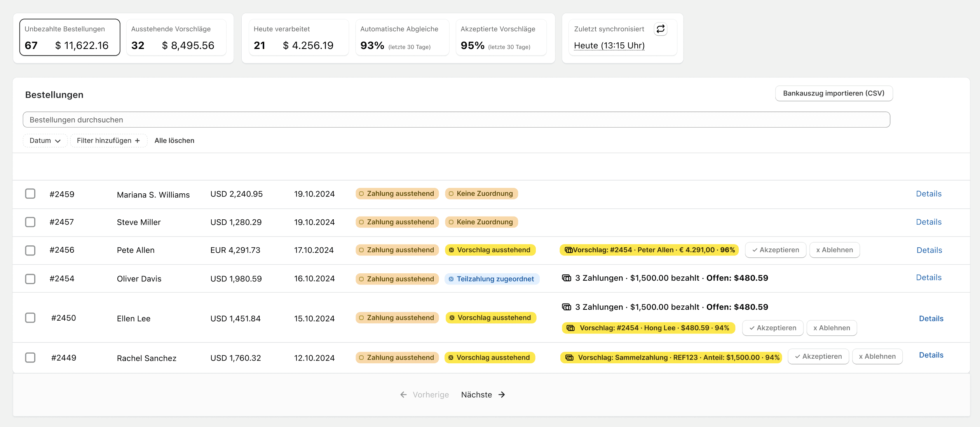This screenshot has width=980, height=427.
Task: Click plus icon in Filter hinzufügen
Action: (137, 141)
